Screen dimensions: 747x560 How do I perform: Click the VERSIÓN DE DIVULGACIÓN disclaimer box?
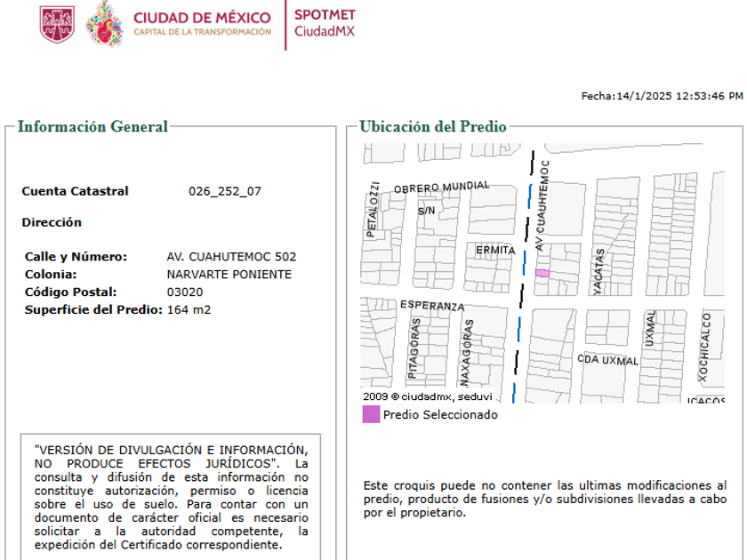tap(171, 497)
